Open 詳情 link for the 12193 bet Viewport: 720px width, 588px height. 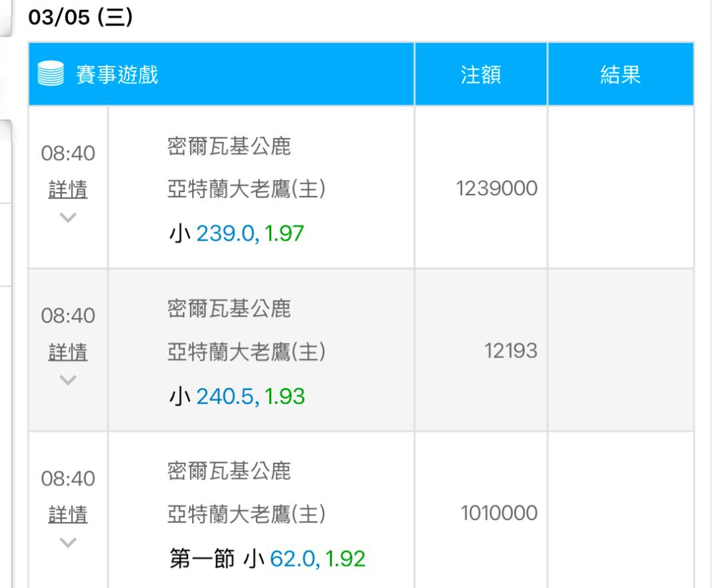pos(68,352)
